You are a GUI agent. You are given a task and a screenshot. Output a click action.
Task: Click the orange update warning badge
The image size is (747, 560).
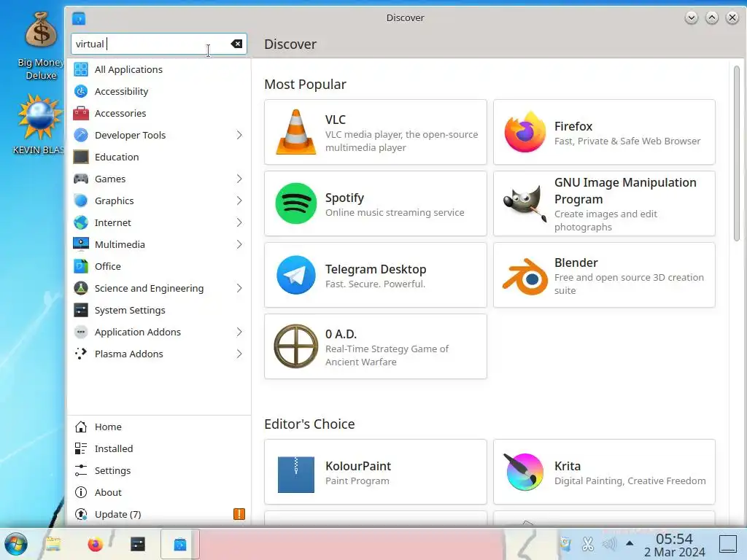[x=239, y=514]
